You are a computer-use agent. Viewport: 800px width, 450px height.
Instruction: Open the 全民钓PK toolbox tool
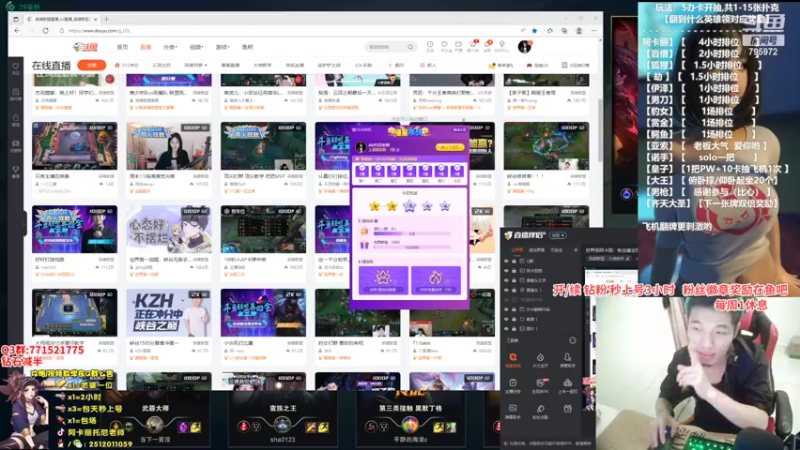(x=540, y=386)
